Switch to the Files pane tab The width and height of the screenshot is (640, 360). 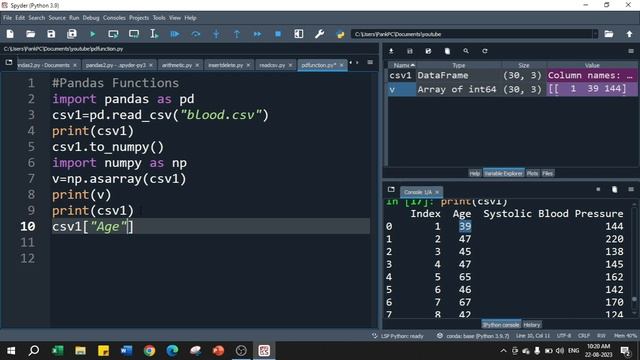pos(547,173)
